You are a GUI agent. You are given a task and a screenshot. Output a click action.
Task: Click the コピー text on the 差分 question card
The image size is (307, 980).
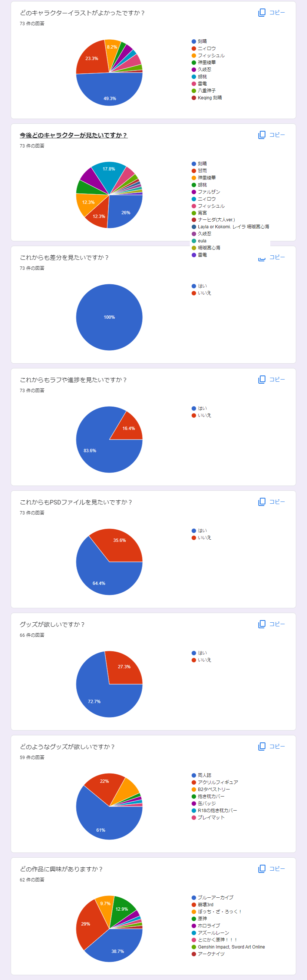pyautogui.click(x=277, y=258)
